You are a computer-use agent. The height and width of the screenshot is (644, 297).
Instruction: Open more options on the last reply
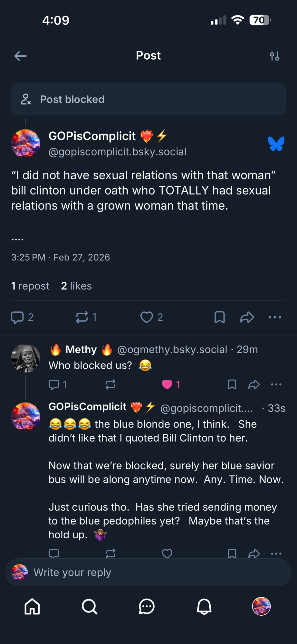(276, 554)
